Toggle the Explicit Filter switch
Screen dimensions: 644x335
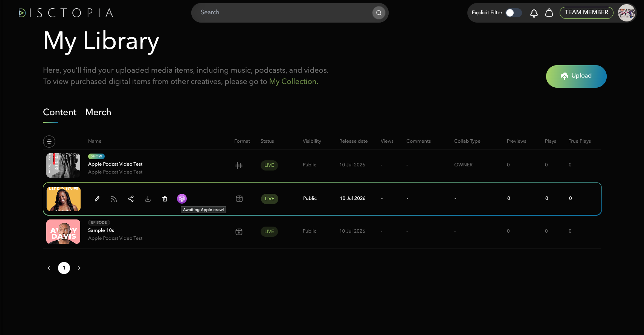[x=514, y=13]
